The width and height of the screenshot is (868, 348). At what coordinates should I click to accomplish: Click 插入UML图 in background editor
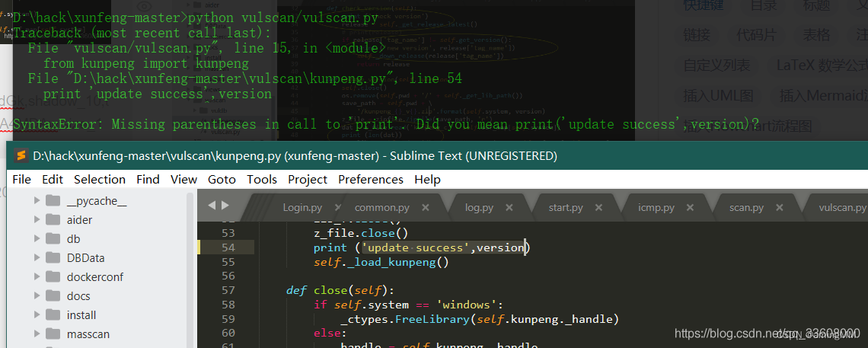718,95
